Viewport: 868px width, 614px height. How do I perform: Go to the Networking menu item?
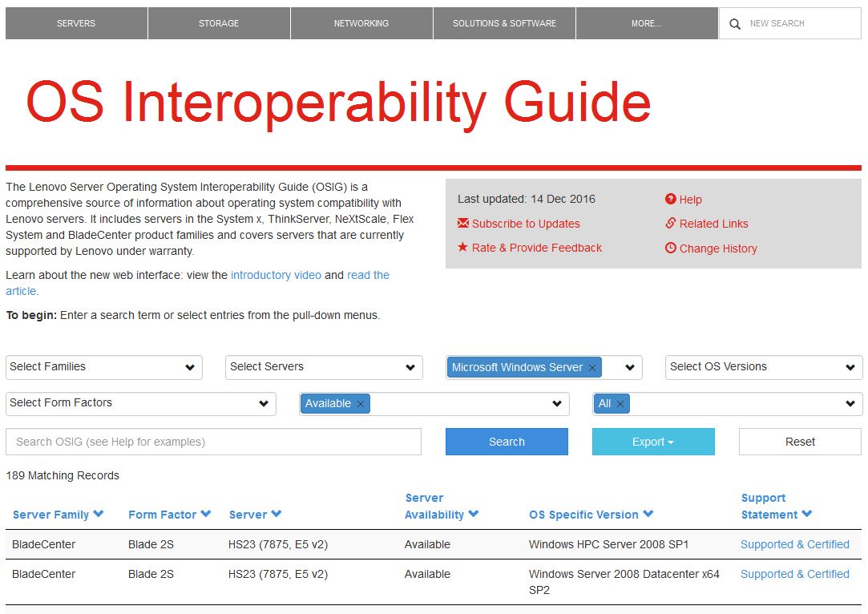point(361,23)
